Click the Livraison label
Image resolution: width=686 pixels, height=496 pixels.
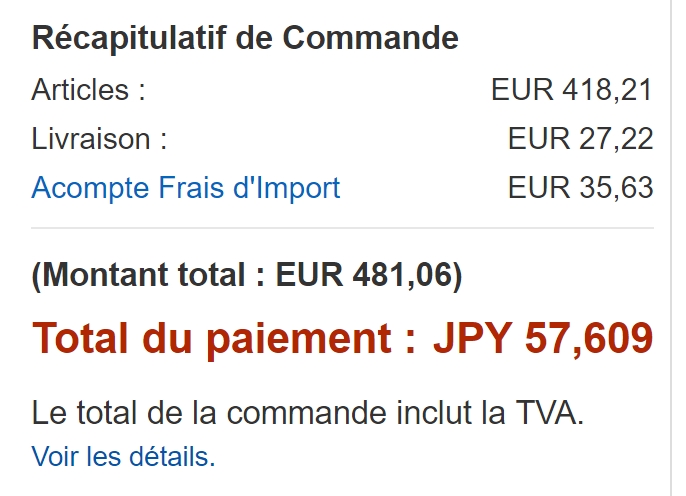[99, 139]
